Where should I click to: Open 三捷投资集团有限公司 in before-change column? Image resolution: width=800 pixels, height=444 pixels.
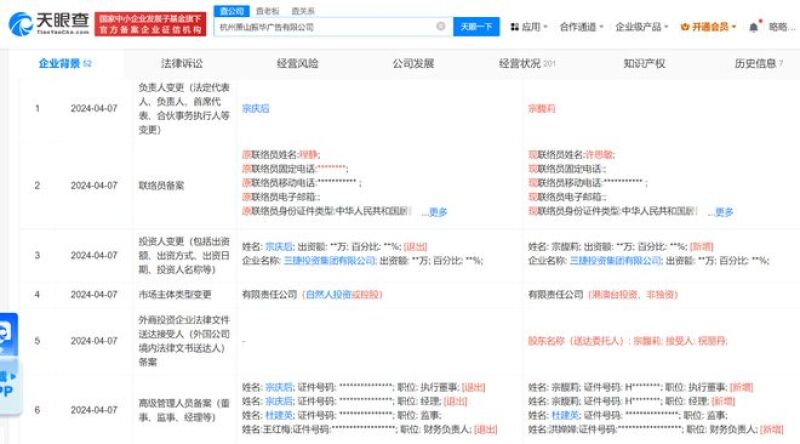click(330, 260)
